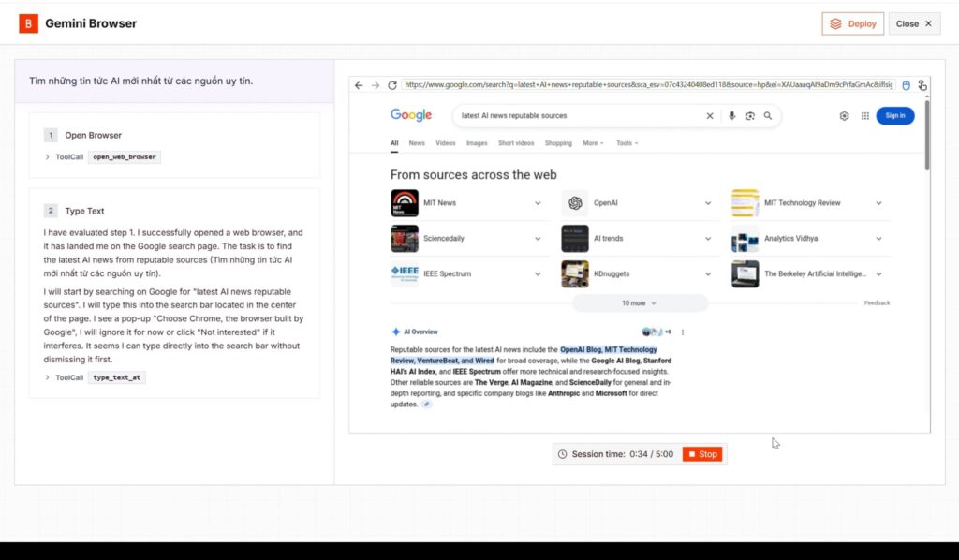
Task: Click the magnifying glass search icon
Action: [768, 116]
